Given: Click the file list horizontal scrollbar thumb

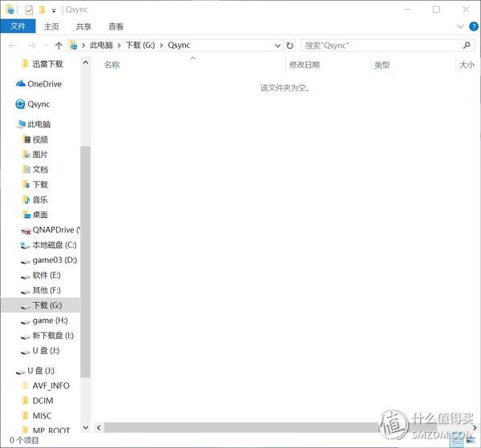Looking at the screenshot, I should (x=270, y=427).
